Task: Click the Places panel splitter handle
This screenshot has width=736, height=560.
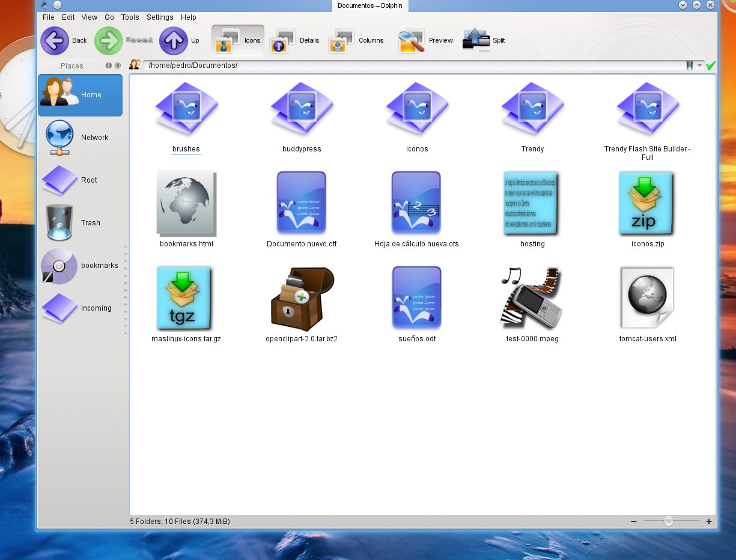Action: (126, 290)
